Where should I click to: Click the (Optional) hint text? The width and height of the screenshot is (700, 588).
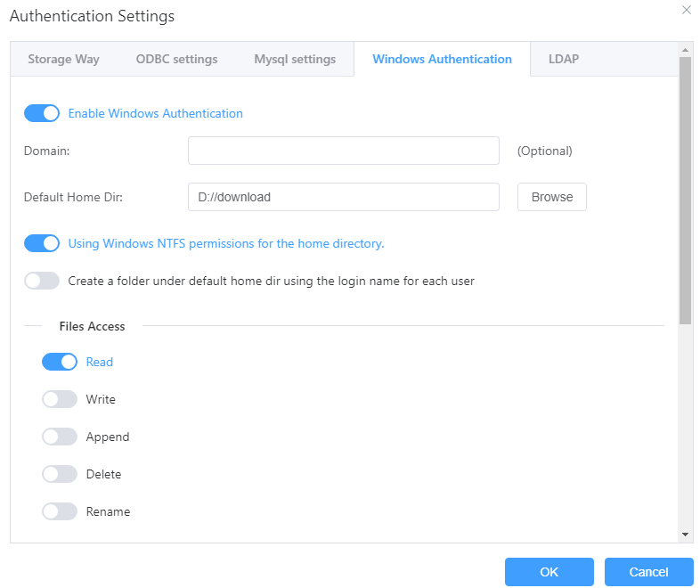pyautogui.click(x=545, y=151)
